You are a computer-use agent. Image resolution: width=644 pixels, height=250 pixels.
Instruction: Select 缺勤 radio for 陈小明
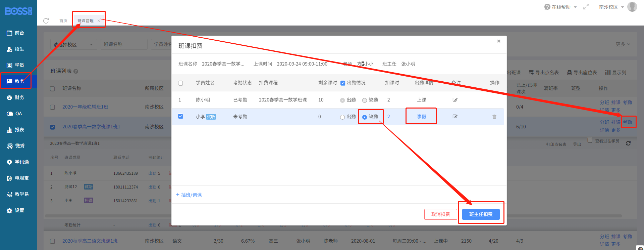click(365, 100)
